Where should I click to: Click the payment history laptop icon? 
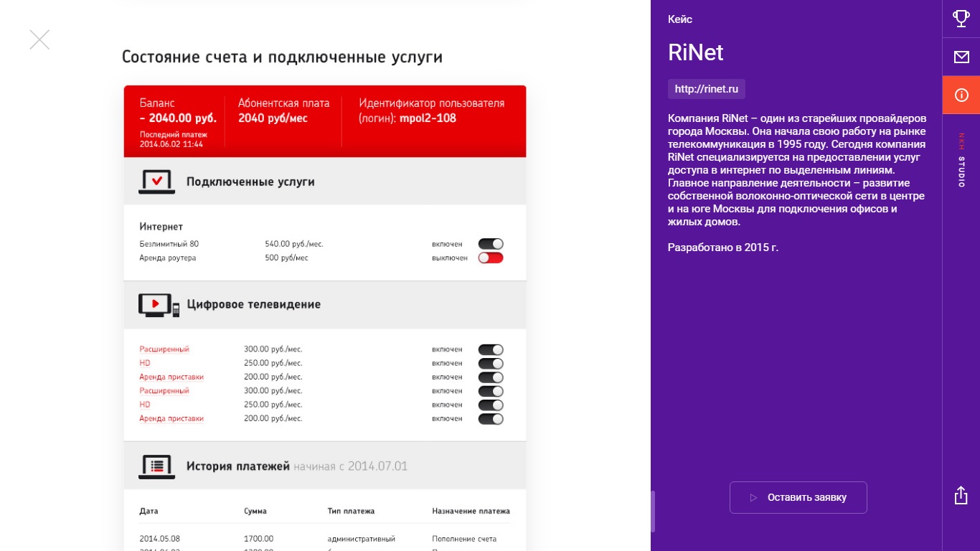(x=156, y=466)
